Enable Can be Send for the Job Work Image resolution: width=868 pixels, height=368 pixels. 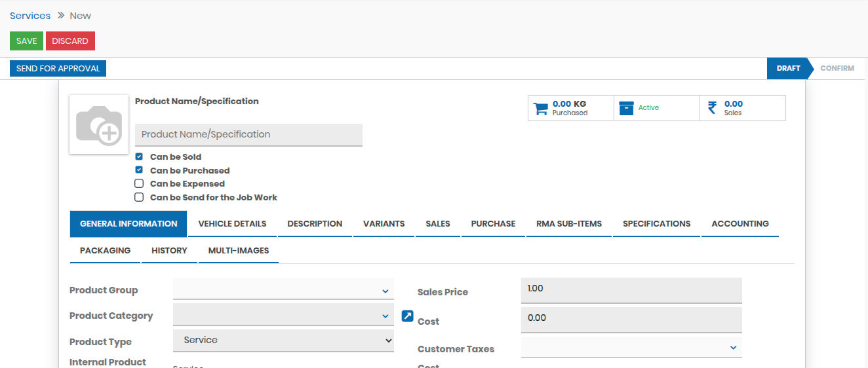(139, 197)
